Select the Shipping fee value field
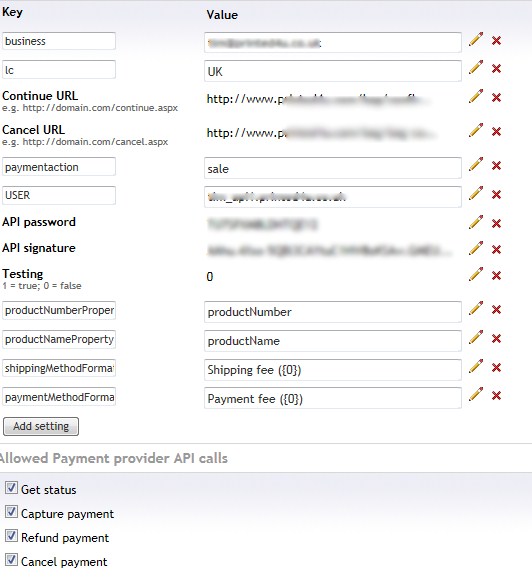The height and width of the screenshot is (577, 532). [x=333, y=370]
